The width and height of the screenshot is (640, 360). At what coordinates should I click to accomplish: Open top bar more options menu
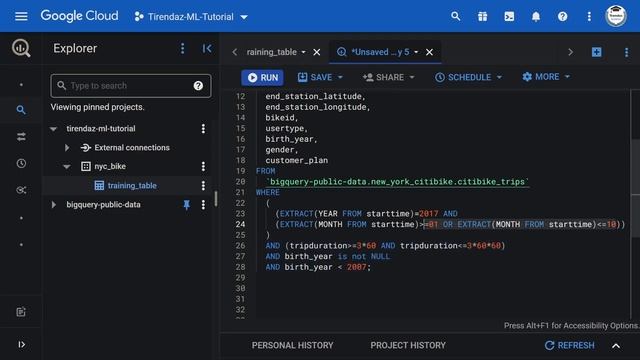click(x=589, y=16)
